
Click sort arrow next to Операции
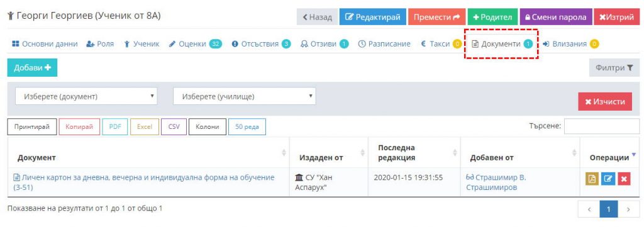tap(633, 155)
